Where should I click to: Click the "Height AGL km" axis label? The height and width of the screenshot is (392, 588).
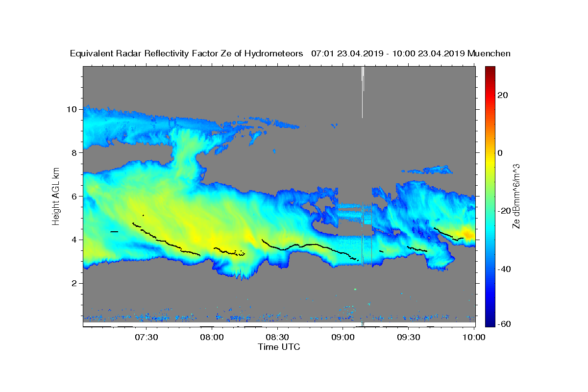tap(56, 196)
